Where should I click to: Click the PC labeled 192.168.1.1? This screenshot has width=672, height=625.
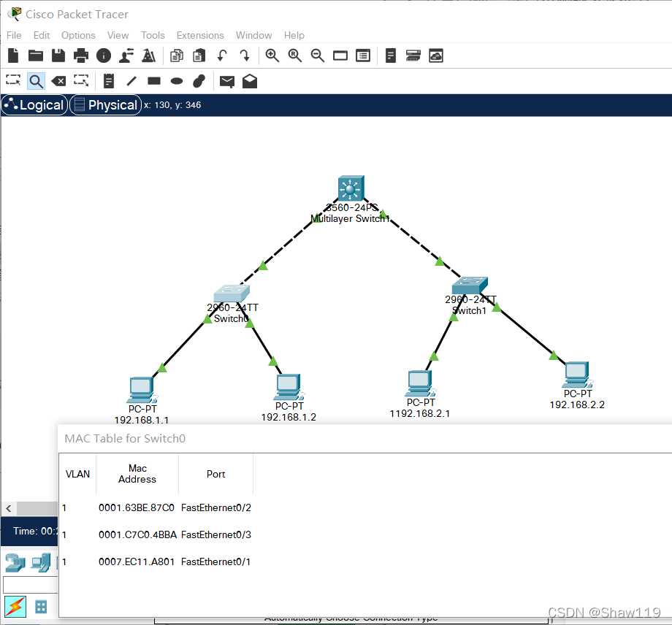tap(142, 390)
